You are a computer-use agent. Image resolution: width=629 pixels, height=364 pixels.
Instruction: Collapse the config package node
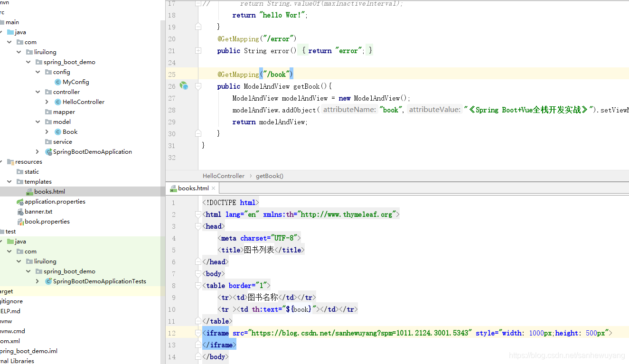pos(38,72)
